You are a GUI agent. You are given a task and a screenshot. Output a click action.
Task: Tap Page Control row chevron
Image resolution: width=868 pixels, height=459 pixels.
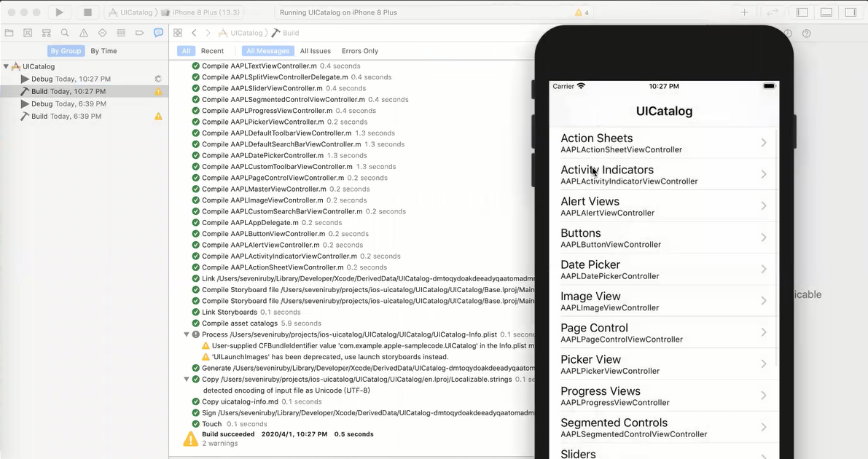[x=763, y=332]
